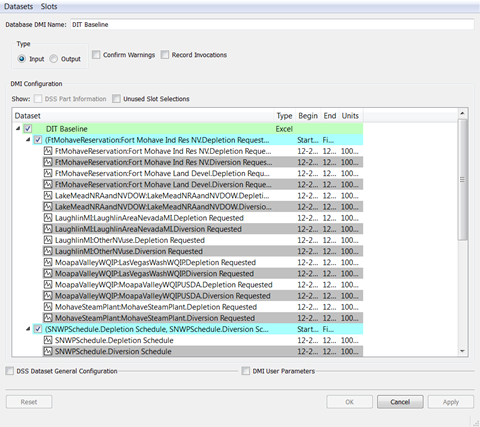The width and height of the screenshot is (480, 427).
Task: Click the dataset list vertical scrollbar thumb
Action: [462, 179]
